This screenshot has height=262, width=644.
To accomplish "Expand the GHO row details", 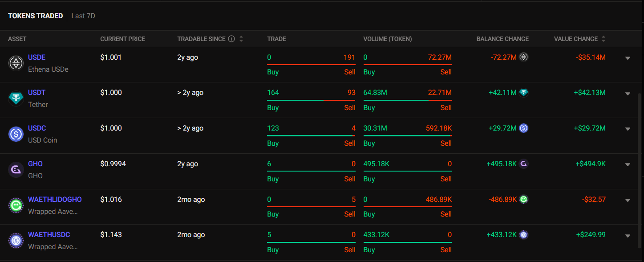I will (x=628, y=164).
